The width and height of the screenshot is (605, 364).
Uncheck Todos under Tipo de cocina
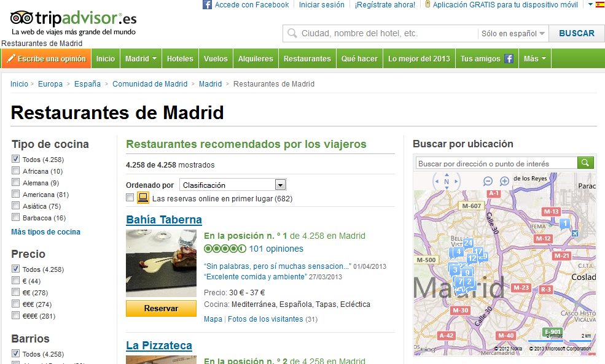click(x=15, y=159)
